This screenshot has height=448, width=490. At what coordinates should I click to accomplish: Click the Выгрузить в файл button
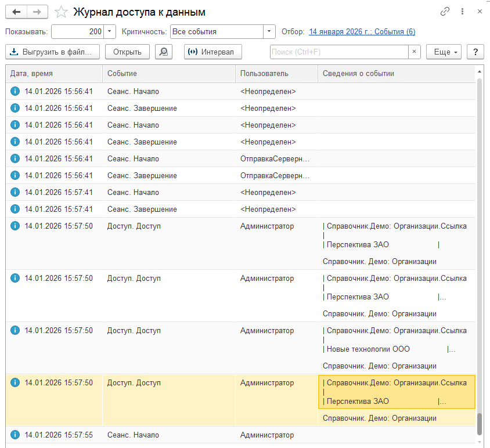pyautogui.click(x=53, y=52)
